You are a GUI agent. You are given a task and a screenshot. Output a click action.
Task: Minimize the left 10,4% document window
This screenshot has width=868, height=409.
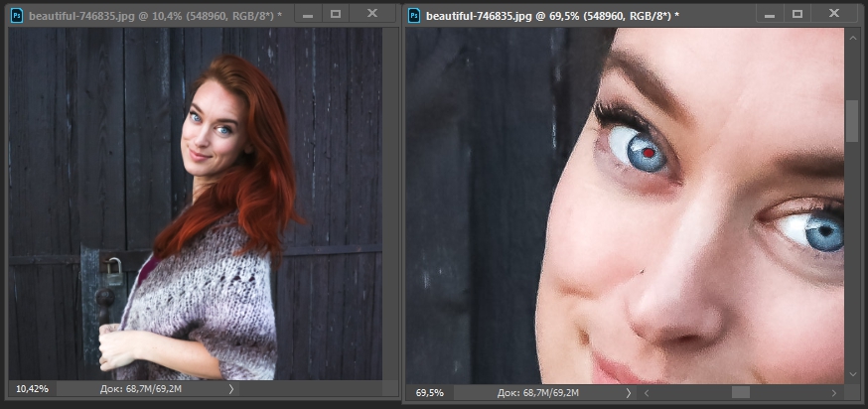pos(308,14)
